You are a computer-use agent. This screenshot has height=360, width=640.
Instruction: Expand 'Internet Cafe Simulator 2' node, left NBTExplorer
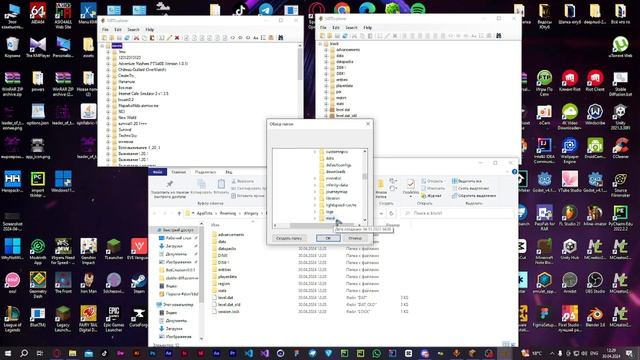[x=108, y=93]
